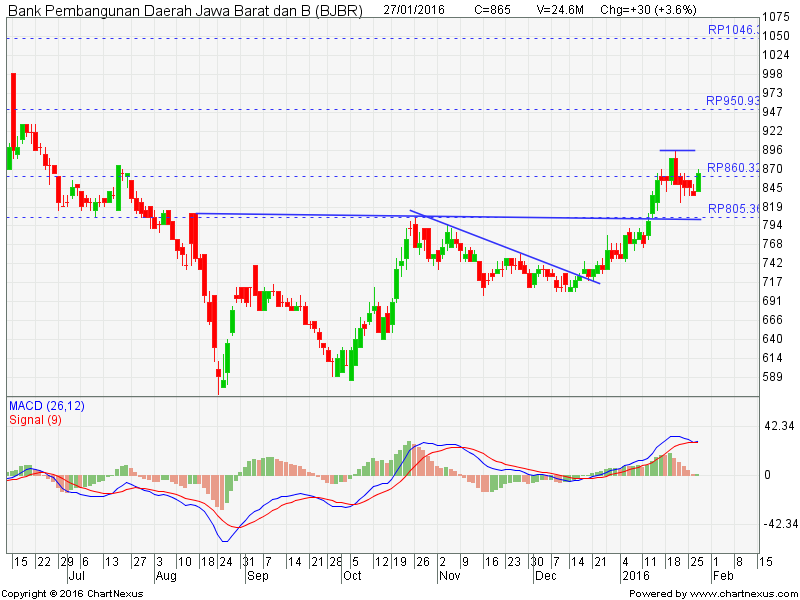
Task: Select the RP950.93 resistance level label
Action: [733, 101]
